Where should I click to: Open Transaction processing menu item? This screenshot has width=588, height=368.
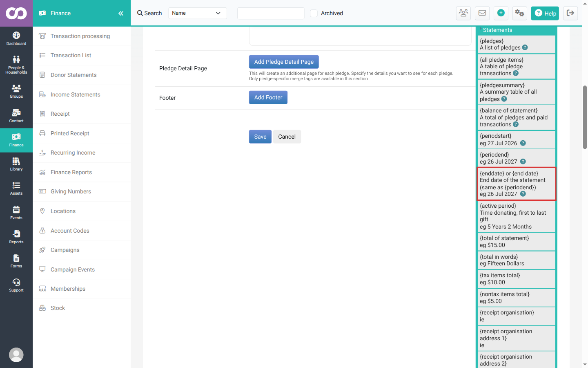(x=82, y=36)
